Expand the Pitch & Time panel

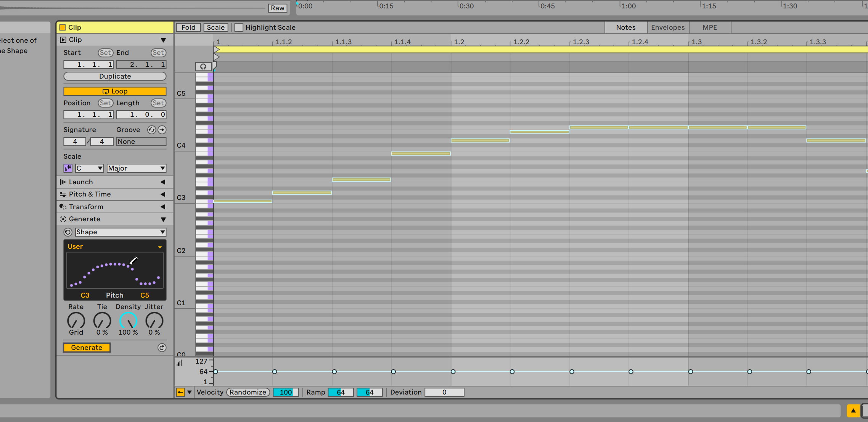tap(163, 194)
